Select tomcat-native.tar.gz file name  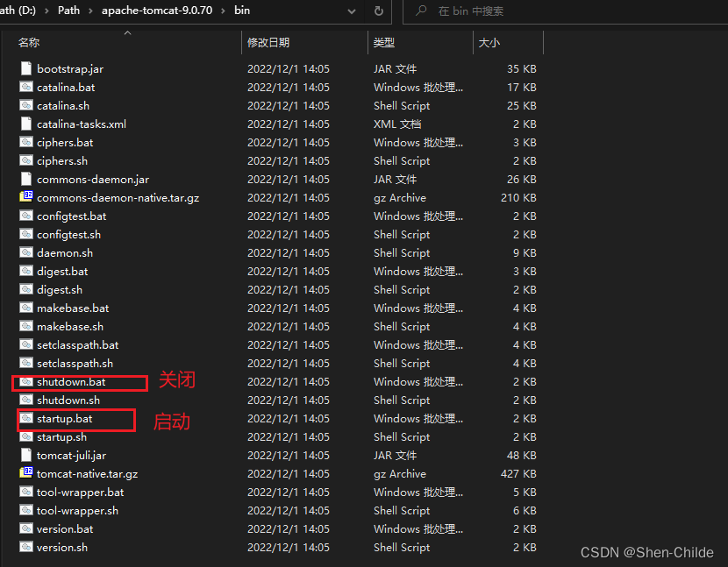pyautogui.click(x=88, y=474)
